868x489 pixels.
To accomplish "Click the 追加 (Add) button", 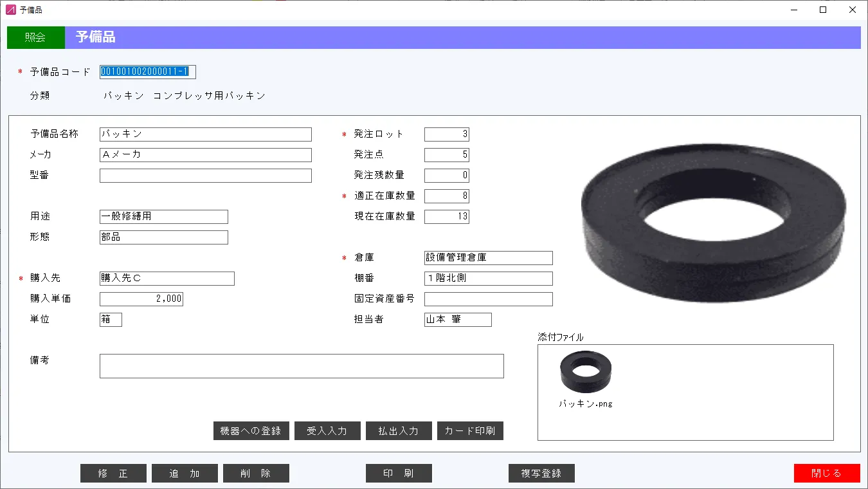I will pyautogui.click(x=185, y=473).
